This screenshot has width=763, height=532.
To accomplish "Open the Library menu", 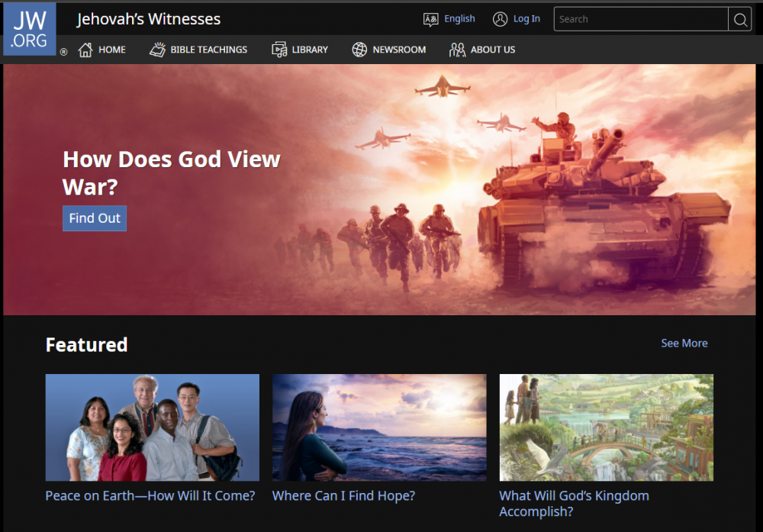I will 310,50.
